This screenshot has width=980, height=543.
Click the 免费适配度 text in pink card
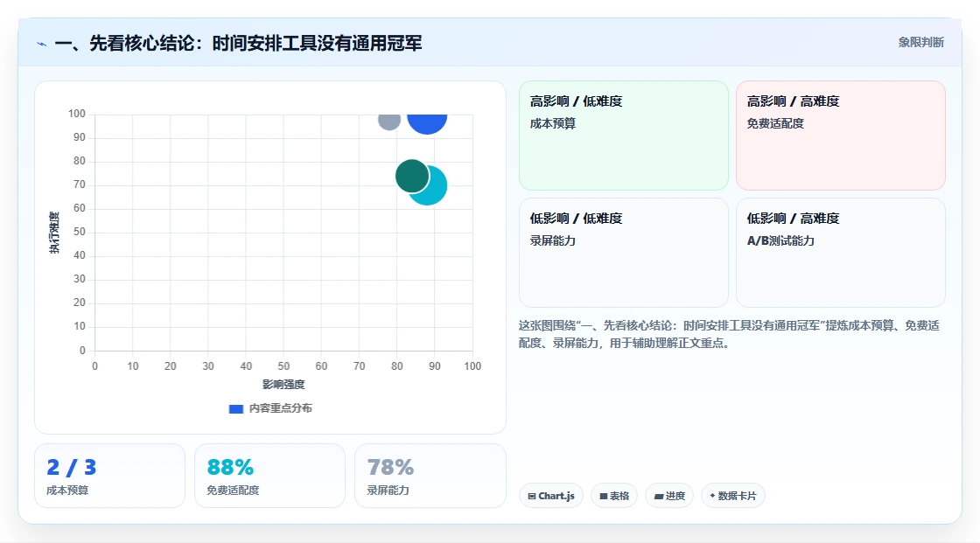[775, 123]
